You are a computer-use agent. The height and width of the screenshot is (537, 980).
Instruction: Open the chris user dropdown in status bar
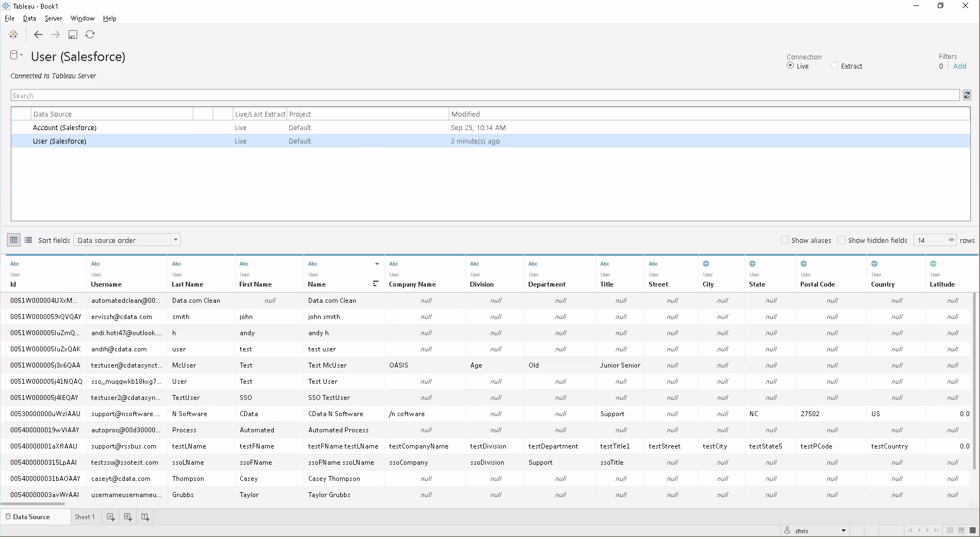pos(843,531)
